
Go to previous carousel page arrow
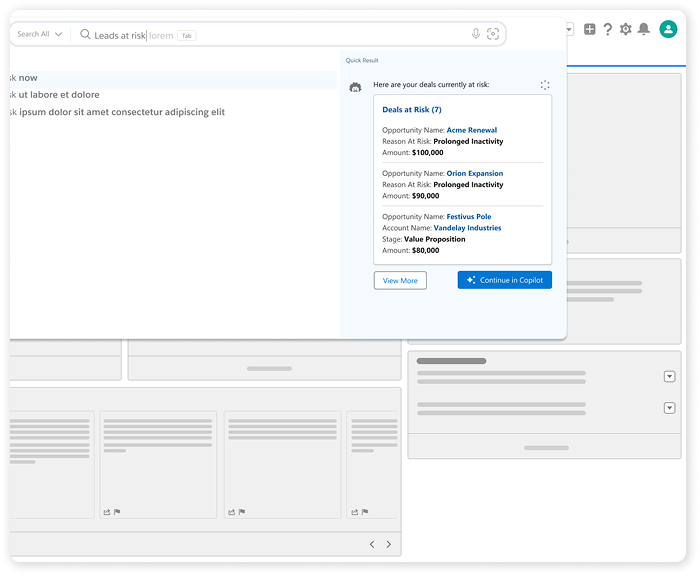[x=372, y=544]
